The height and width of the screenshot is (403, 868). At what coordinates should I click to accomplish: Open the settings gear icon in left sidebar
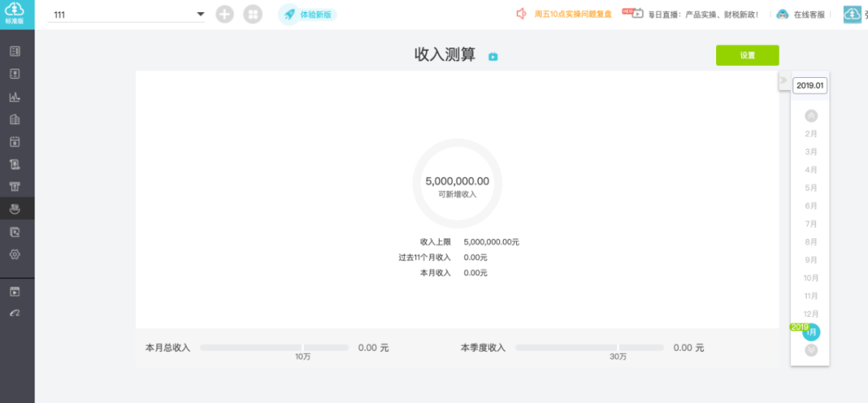point(14,254)
